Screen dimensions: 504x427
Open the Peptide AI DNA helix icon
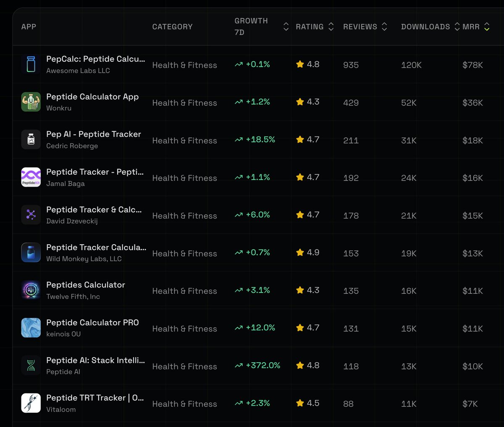31,366
